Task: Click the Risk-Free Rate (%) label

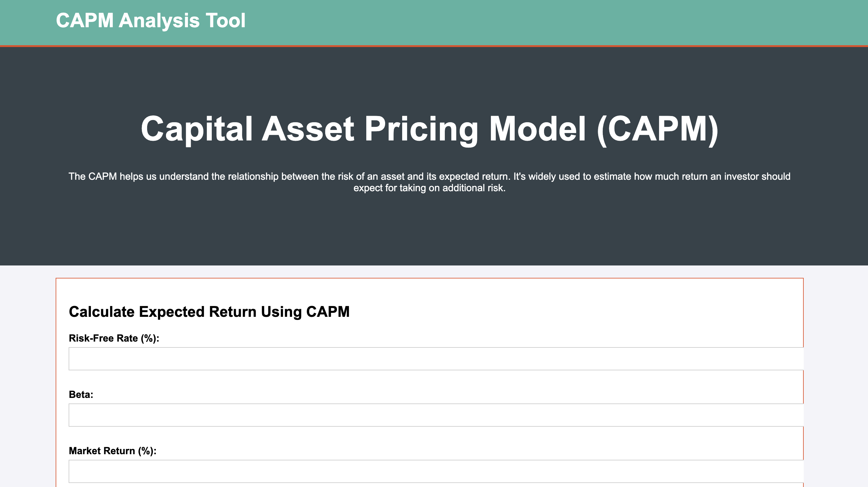Action: [x=114, y=338]
